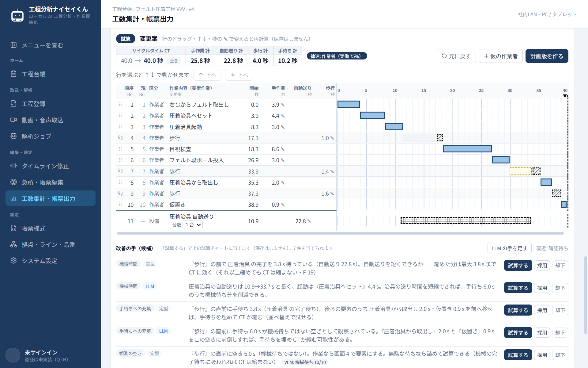The height and width of the screenshot is (368, 588).
Task: Click the horizontal scrollbar under the chart
Action: click(x=340, y=233)
